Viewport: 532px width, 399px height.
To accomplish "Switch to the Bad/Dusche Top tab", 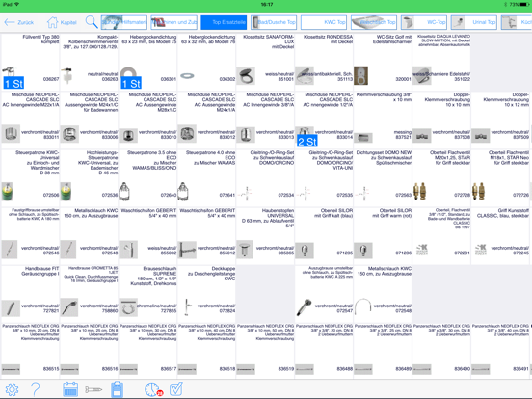I will pos(274,22).
